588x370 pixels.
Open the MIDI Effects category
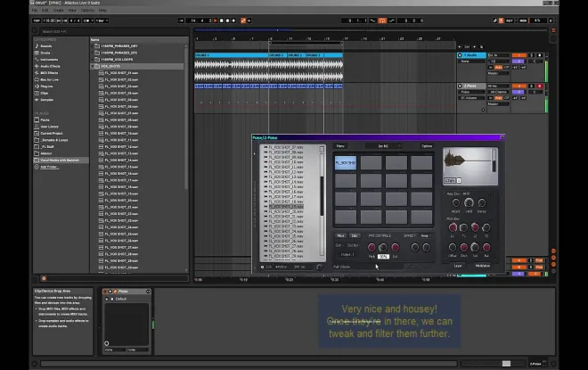[49, 73]
